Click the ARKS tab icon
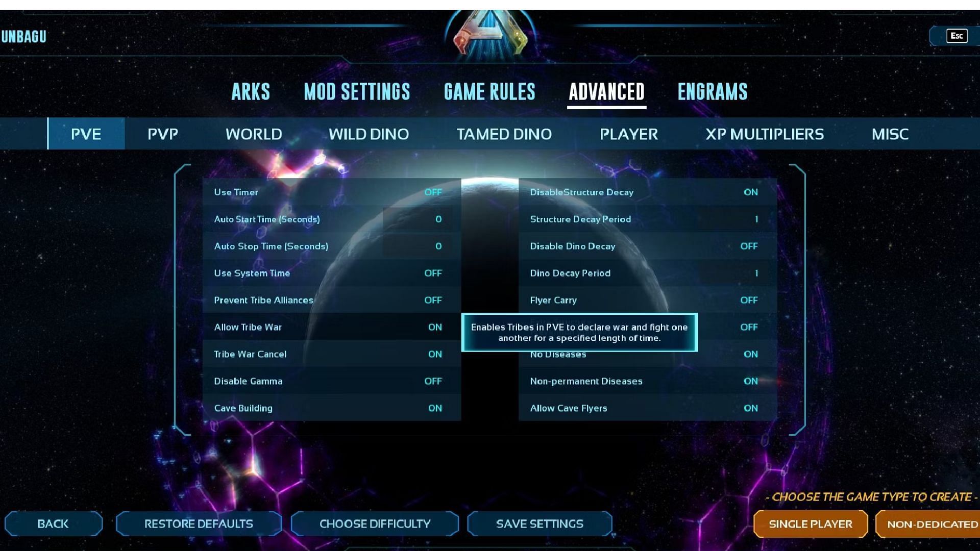This screenshot has height=551, width=980. 251,91
